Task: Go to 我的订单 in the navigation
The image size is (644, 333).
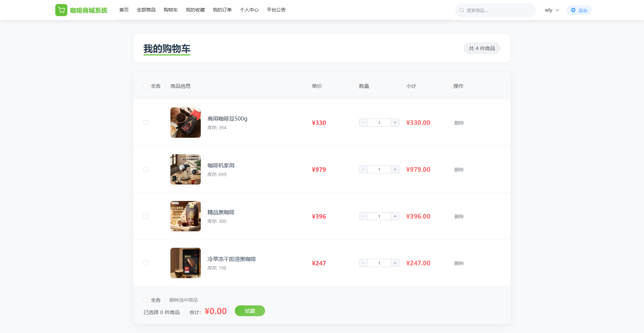Action: tap(222, 10)
